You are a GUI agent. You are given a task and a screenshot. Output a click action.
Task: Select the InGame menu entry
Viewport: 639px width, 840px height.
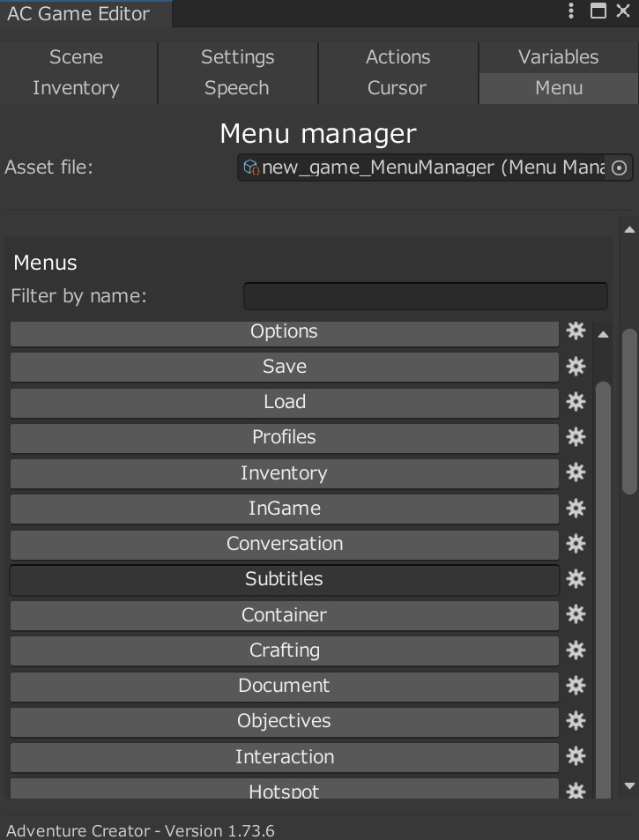pos(284,509)
